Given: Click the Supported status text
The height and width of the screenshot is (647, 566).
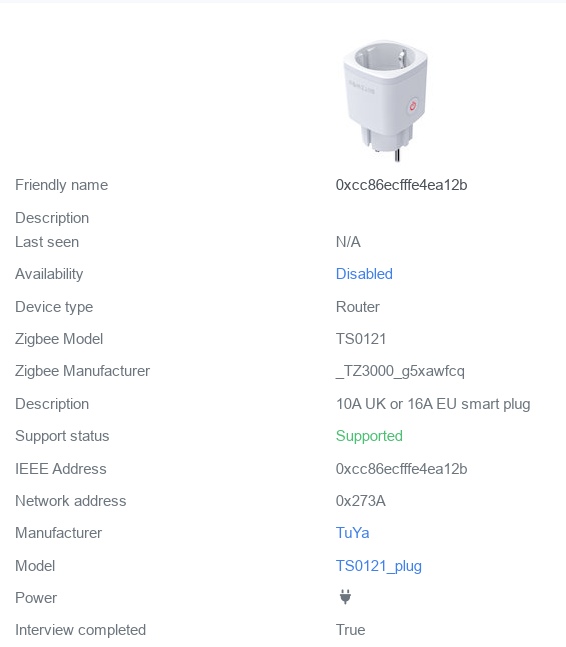Looking at the screenshot, I should tap(369, 436).
